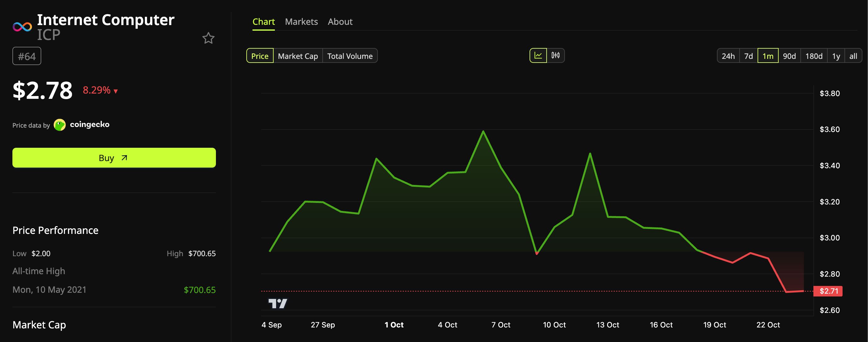
Task: Click the #64 rank badge
Action: (27, 56)
